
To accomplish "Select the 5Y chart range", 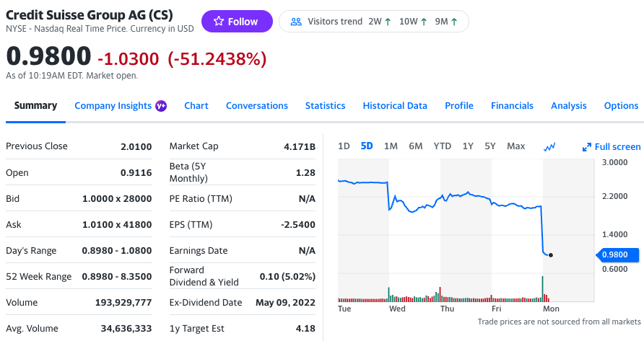I will 490,146.
